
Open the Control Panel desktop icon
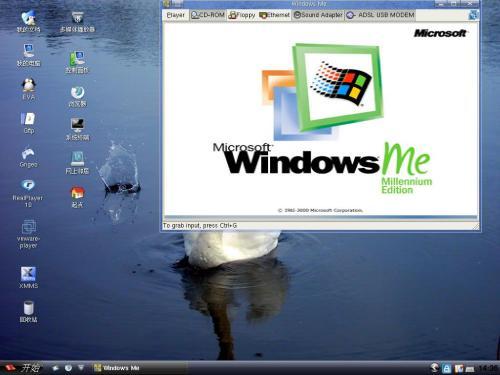(77, 62)
